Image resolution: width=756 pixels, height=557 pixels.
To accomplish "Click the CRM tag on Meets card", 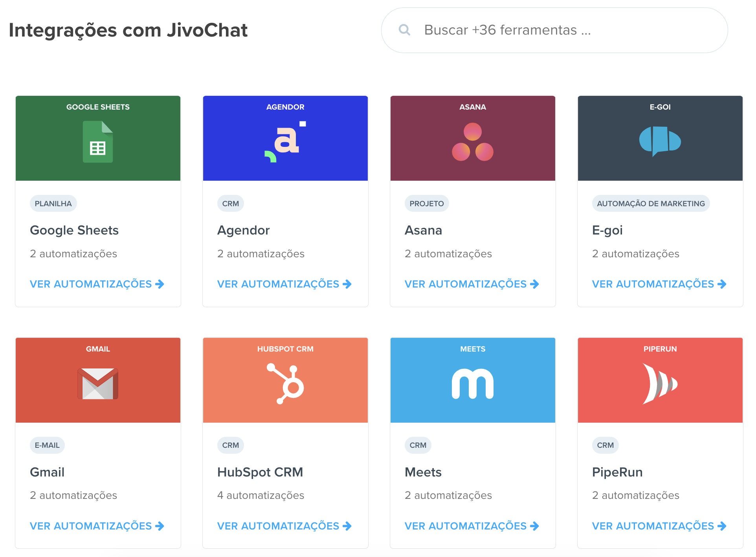I will (x=418, y=445).
